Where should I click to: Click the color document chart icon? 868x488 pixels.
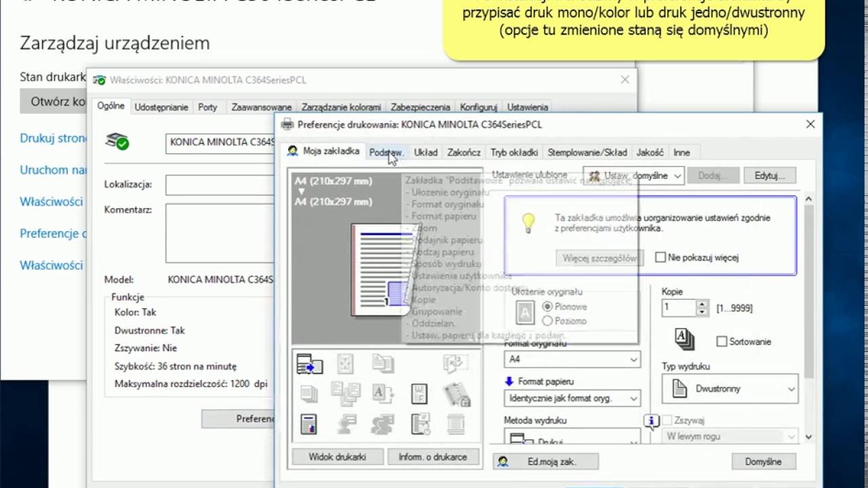pyautogui.click(x=309, y=424)
